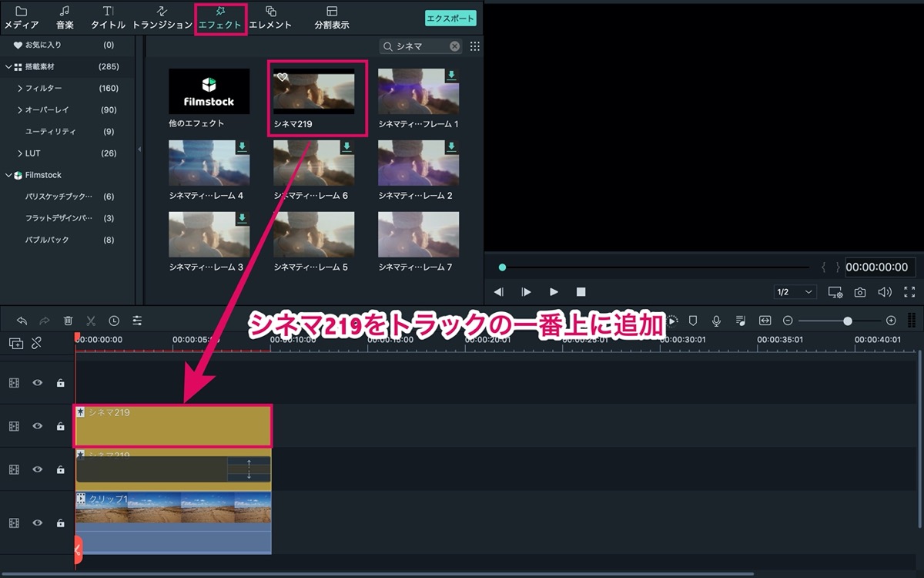Expand the フィルター category
The width and height of the screenshot is (924, 578).
tap(20, 89)
